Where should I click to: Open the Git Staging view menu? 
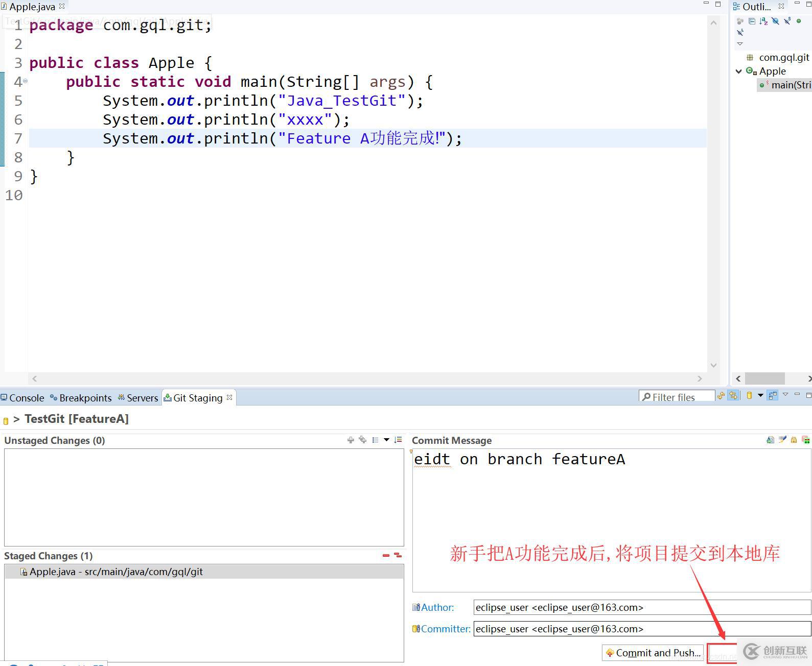coord(785,394)
